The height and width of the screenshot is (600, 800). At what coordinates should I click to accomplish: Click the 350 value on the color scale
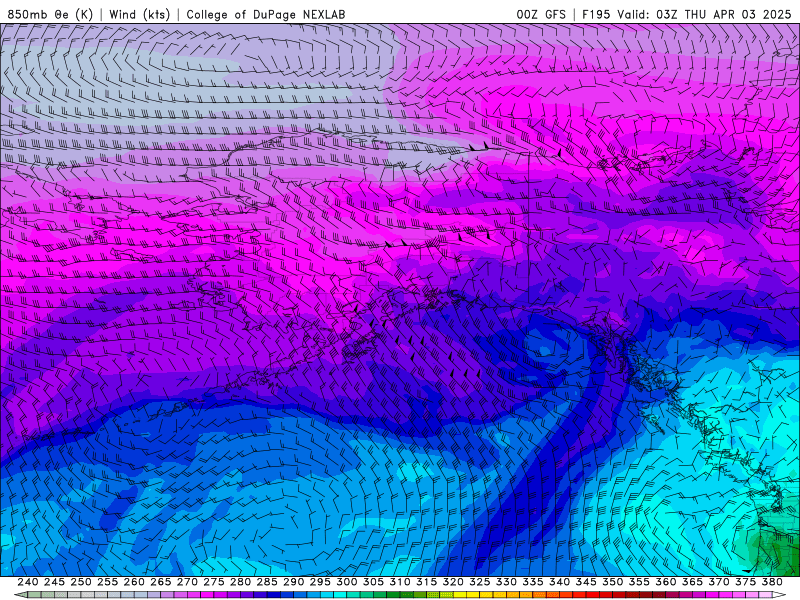(x=612, y=582)
